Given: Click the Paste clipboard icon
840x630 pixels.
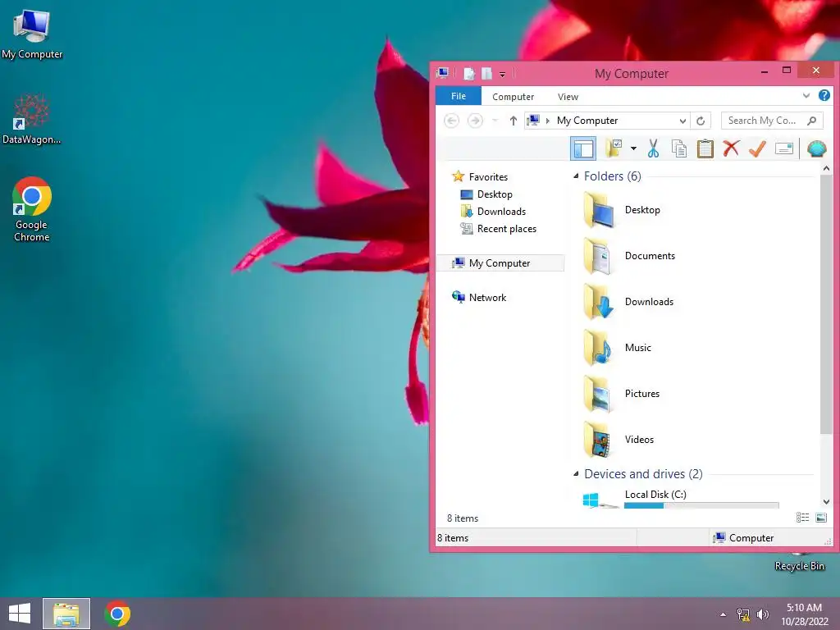Looking at the screenshot, I should (x=705, y=148).
